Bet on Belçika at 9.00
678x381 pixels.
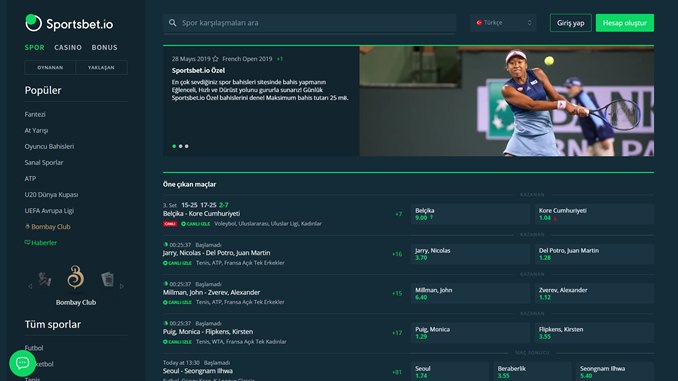tap(470, 214)
